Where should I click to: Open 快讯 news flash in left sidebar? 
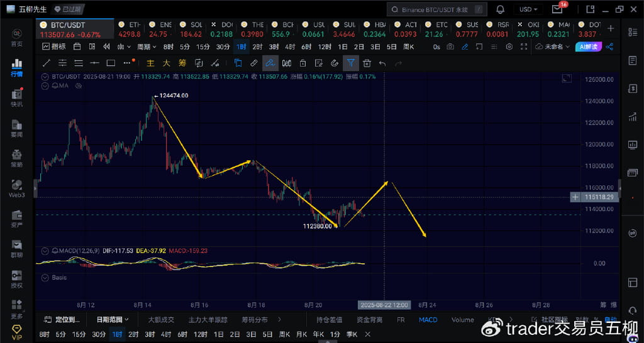point(17,98)
